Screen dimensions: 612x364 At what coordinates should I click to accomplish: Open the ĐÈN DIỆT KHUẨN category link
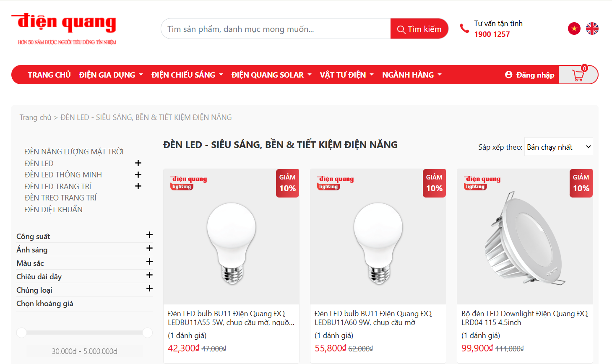(54, 209)
